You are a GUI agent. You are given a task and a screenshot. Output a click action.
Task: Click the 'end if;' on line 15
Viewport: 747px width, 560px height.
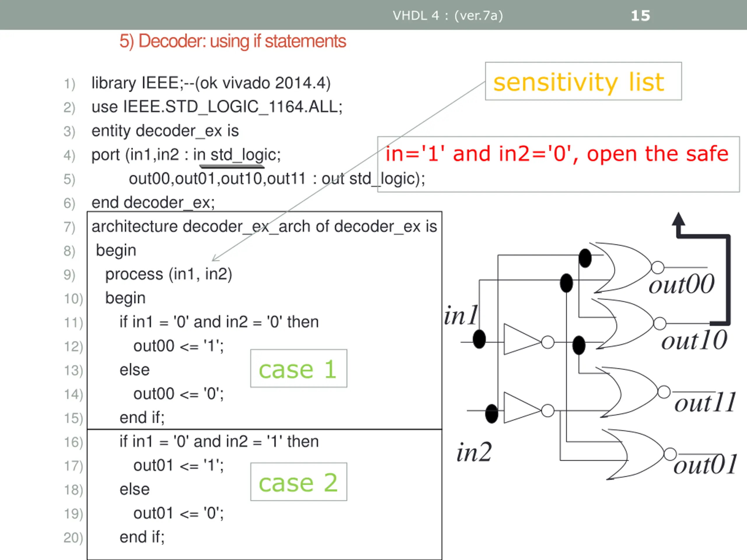pyautogui.click(x=142, y=418)
